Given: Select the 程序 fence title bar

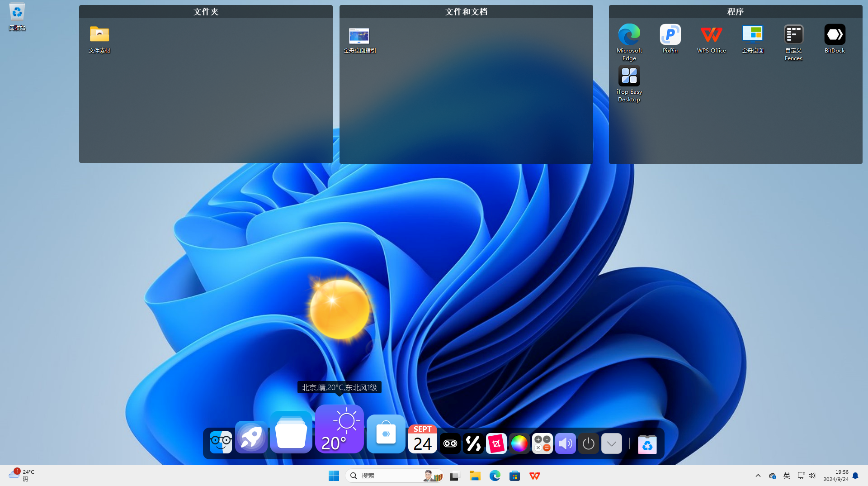Looking at the screenshot, I should 735,12.
